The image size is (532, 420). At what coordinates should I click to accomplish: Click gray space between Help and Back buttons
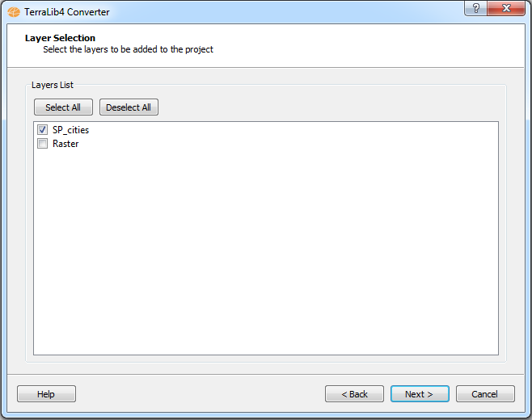tap(201, 394)
